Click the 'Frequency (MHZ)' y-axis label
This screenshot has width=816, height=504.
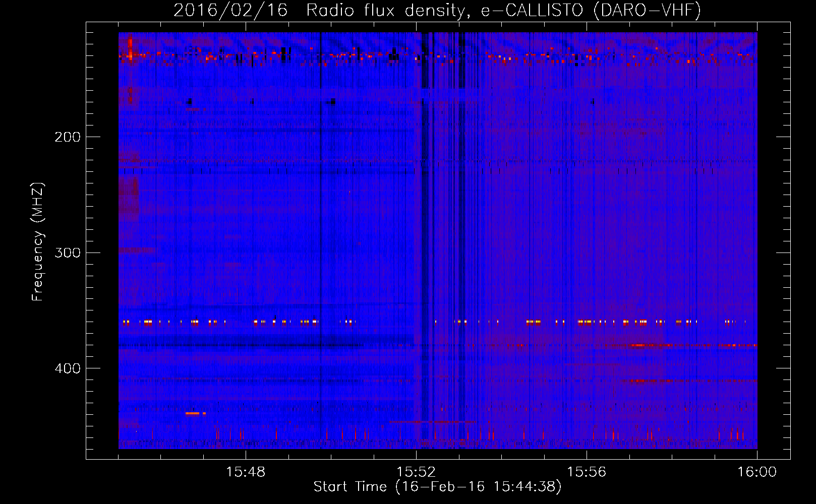click(38, 242)
